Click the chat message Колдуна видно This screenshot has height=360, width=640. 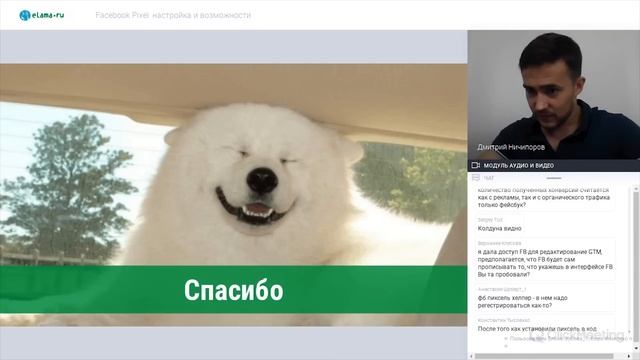point(500,229)
